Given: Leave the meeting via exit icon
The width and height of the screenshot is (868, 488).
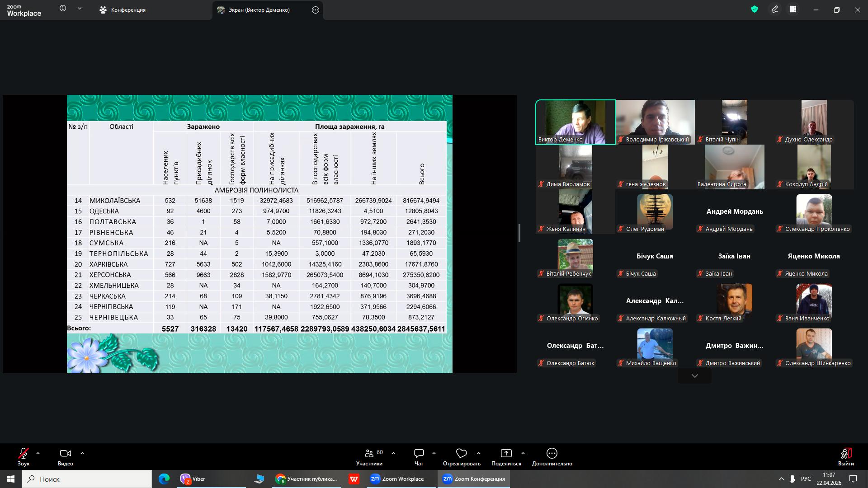Looking at the screenshot, I should pyautogui.click(x=846, y=453).
